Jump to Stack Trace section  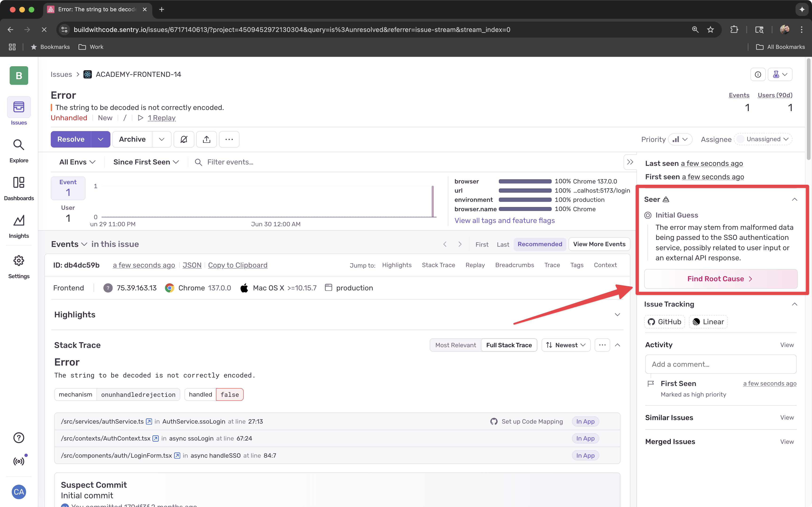[x=438, y=265]
